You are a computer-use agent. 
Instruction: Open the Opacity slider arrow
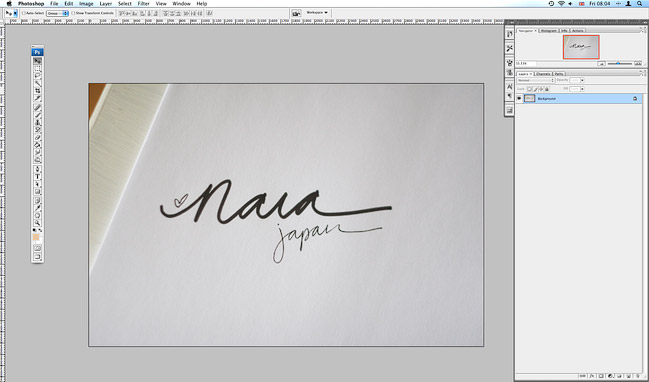582,80
